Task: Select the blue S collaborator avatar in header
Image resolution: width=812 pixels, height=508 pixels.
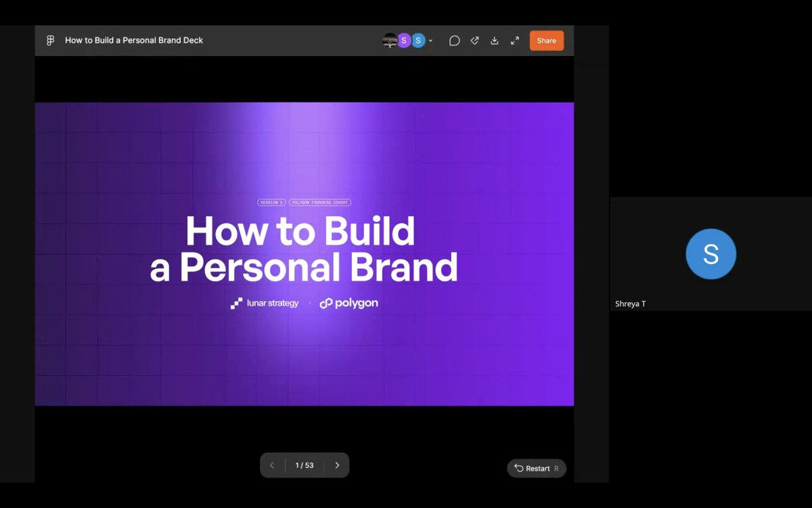Action: (418, 41)
